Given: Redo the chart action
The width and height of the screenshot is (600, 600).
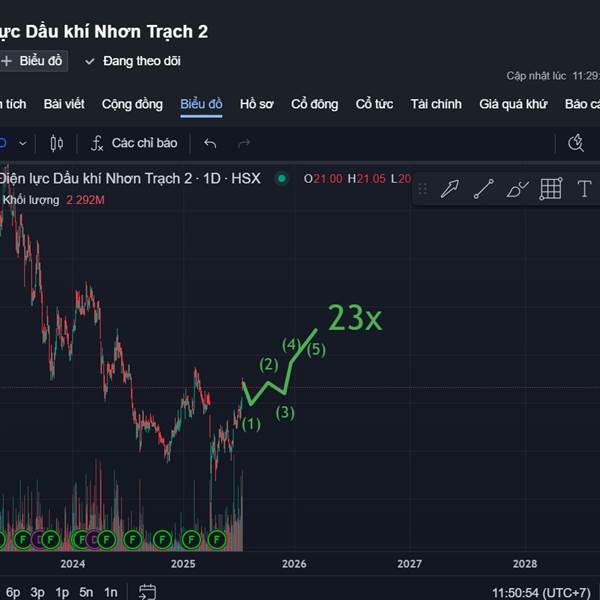Looking at the screenshot, I should [x=244, y=143].
